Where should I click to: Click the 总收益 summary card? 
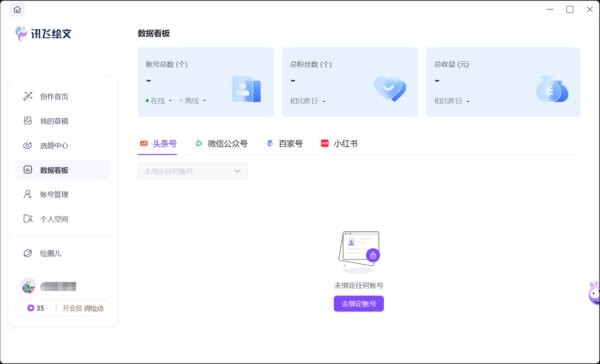[x=503, y=82]
